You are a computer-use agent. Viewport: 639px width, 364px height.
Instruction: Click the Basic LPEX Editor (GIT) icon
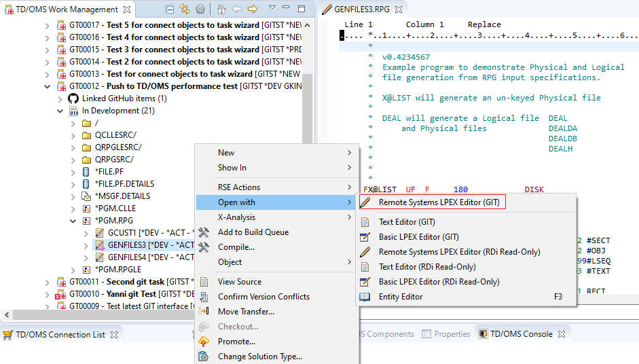click(365, 237)
